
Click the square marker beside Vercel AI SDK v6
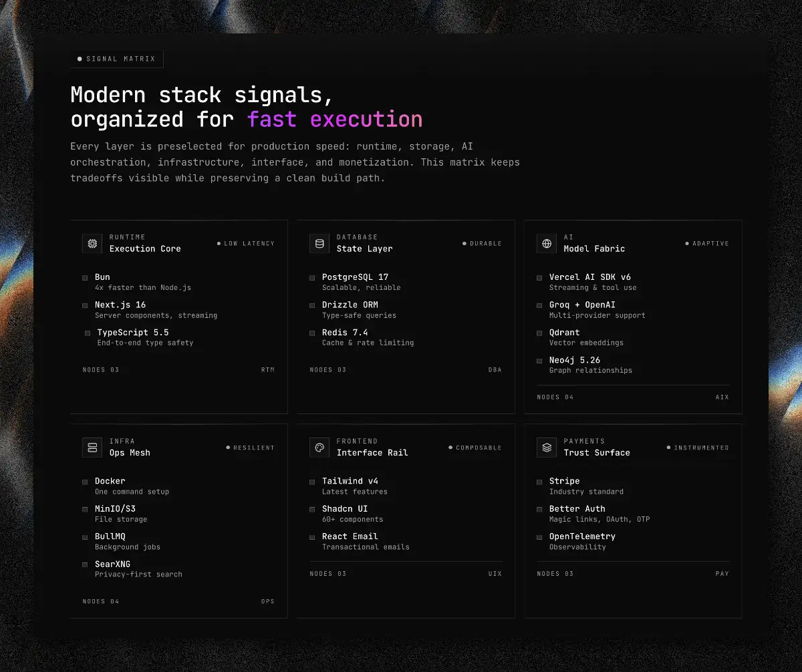[539, 278]
